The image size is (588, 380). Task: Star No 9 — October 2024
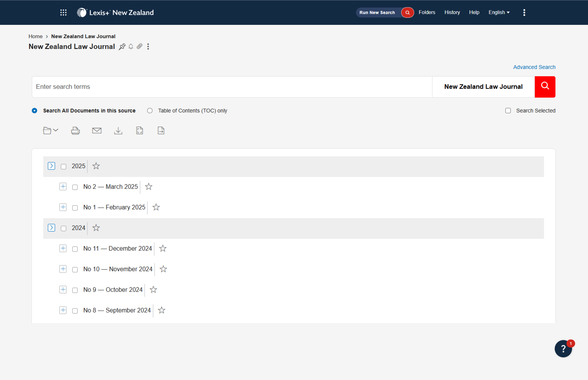[153, 290]
